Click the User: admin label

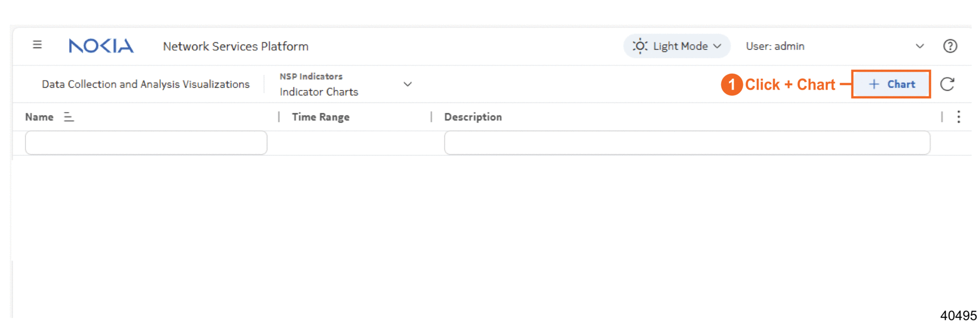coord(775,46)
